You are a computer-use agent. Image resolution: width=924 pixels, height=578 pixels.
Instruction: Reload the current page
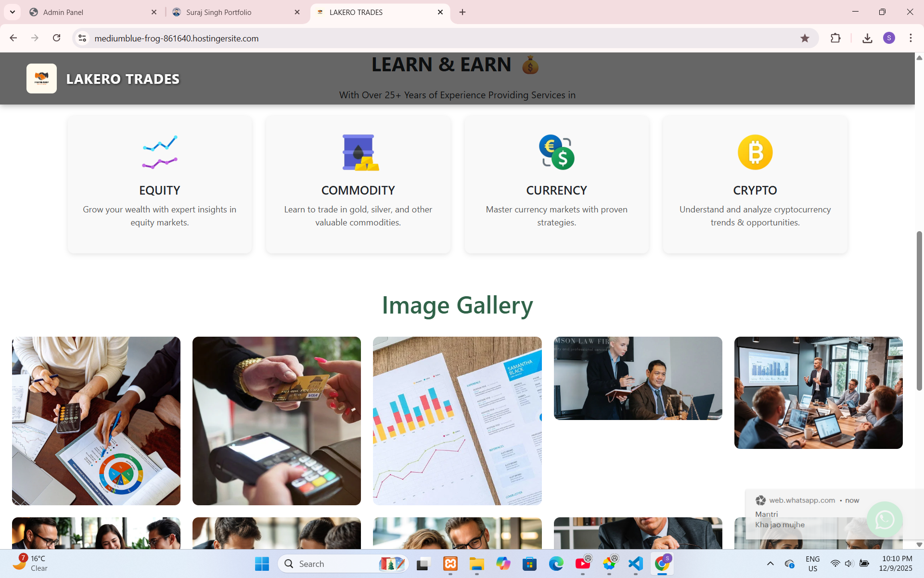click(x=56, y=38)
